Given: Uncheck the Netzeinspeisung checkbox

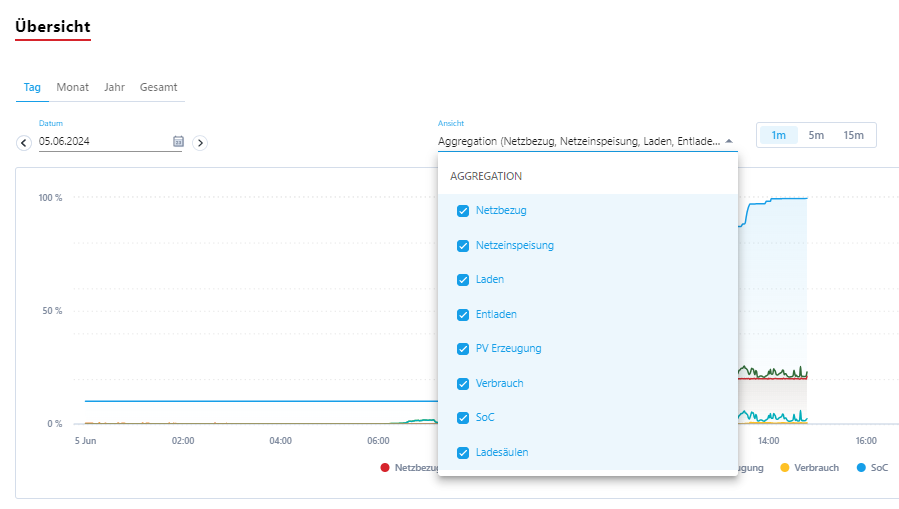Looking at the screenshot, I should pyautogui.click(x=463, y=246).
